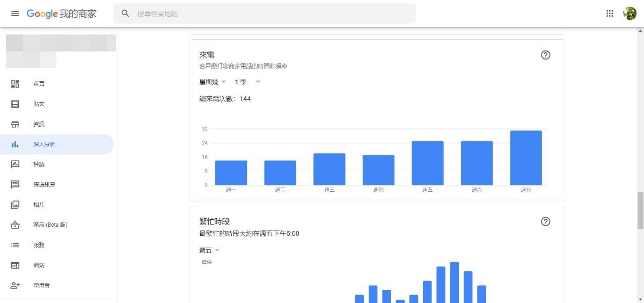Click help icon for 來電 card
Viewport: 644px width, 303px height.
[x=546, y=55]
